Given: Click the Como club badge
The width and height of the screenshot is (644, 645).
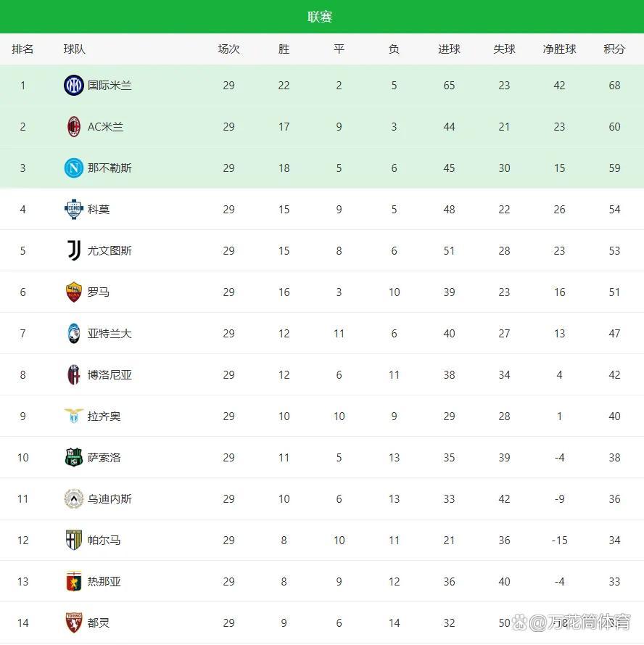Looking at the screenshot, I should click(x=74, y=210).
